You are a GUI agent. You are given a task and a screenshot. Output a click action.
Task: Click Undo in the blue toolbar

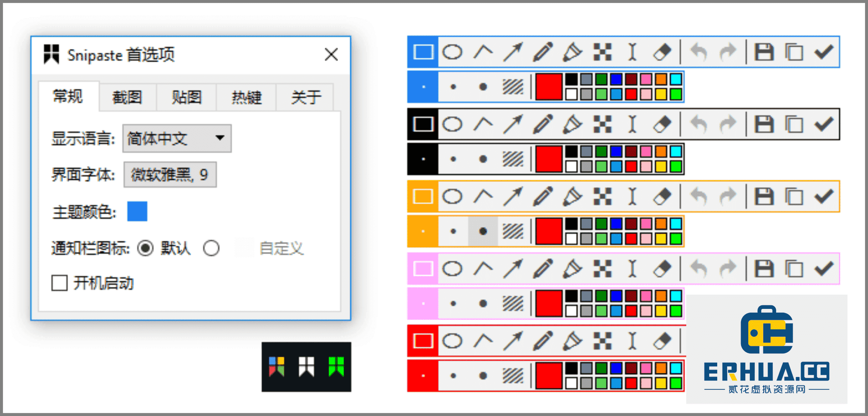click(x=699, y=52)
